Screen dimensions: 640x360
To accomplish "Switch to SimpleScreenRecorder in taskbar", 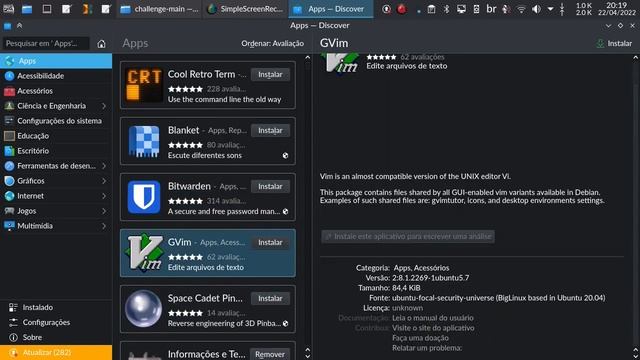I will coord(245,9).
